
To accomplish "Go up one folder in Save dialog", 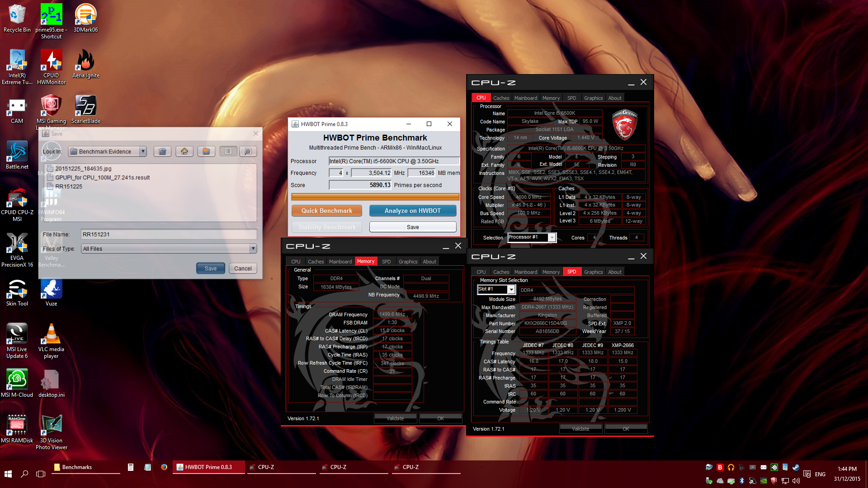I will [x=162, y=151].
